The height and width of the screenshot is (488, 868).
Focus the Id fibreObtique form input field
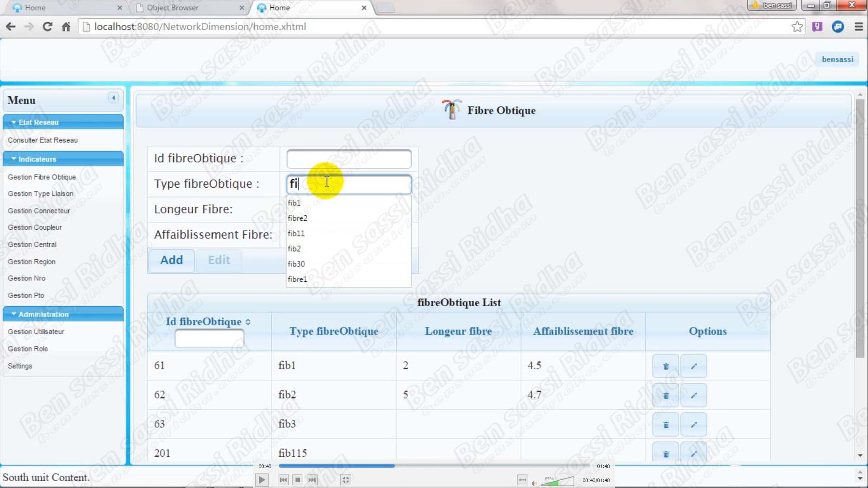pos(348,159)
